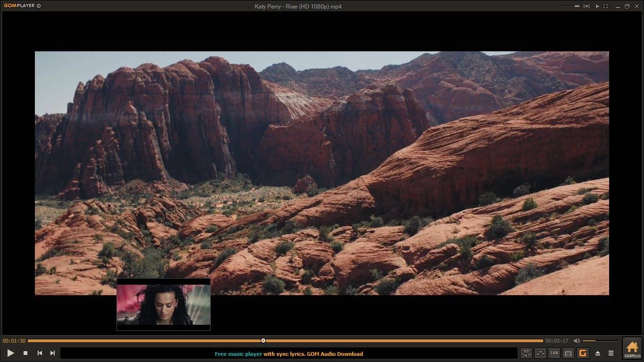Screen dimensions: 644x362
Task: Skip to the next track
Action: click(x=53, y=353)
